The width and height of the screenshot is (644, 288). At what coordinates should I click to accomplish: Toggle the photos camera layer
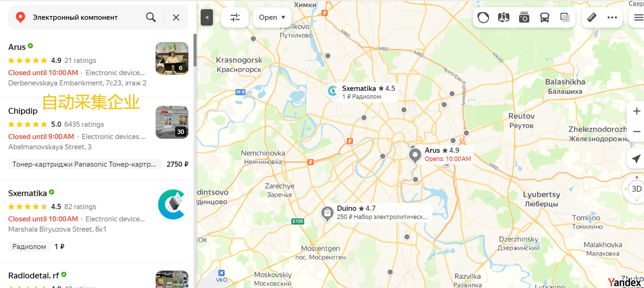coord(524,17)
